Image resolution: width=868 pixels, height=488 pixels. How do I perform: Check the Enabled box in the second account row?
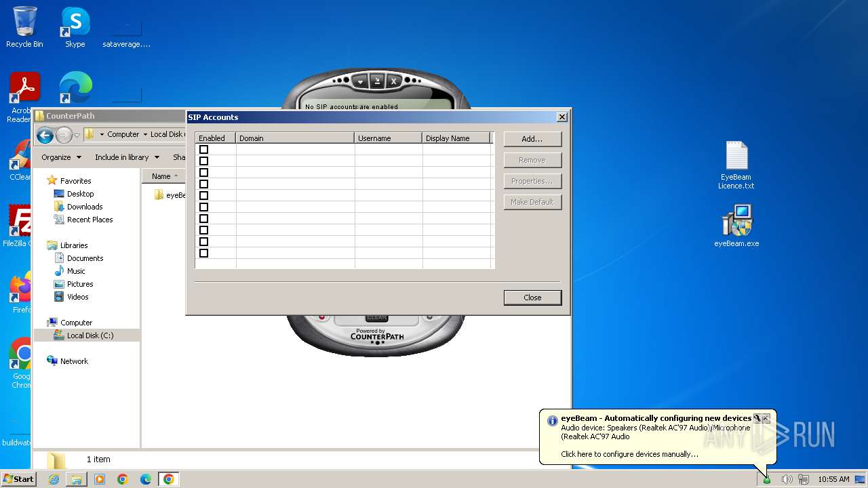(x=203, y=161)
